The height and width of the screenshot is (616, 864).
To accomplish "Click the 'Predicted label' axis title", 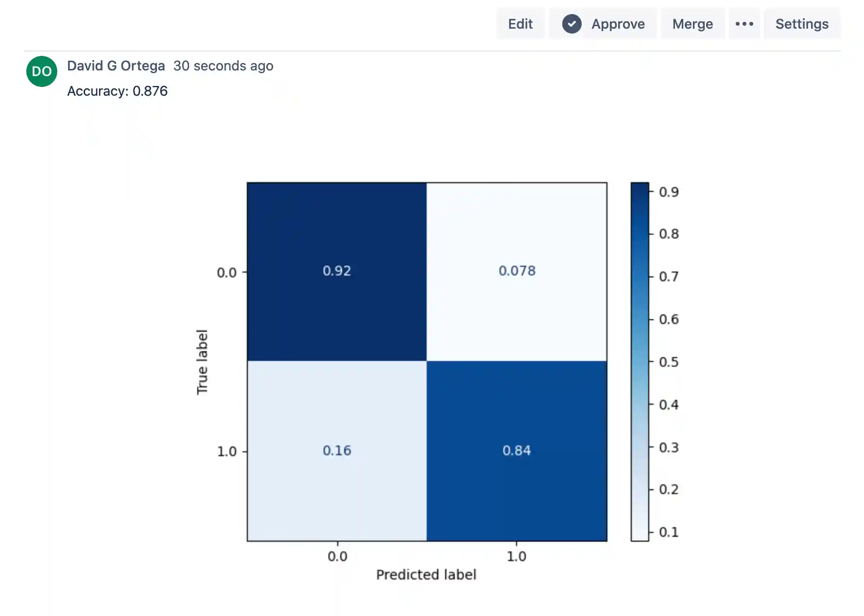I will (426, 574).
